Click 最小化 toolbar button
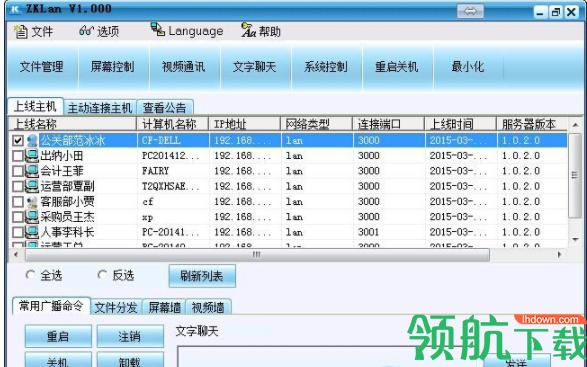Screen dimensions: 587x367 pos(468,67)
